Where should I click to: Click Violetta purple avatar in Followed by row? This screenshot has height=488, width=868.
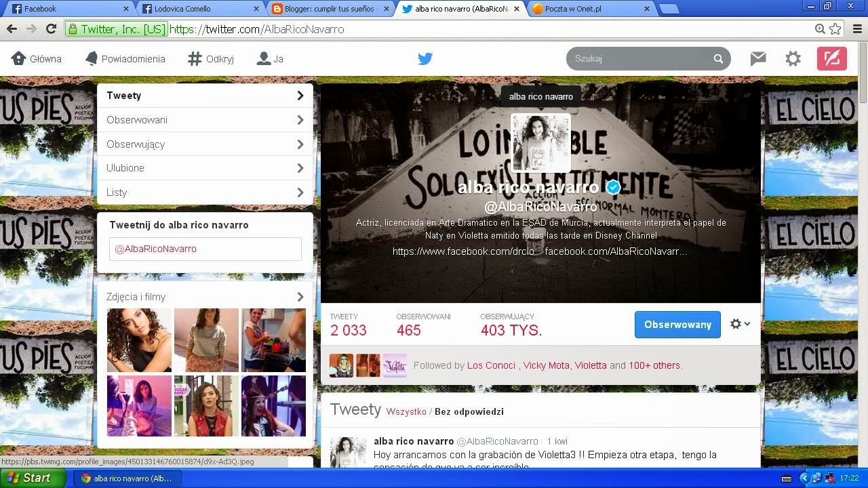tap(395, 365)
